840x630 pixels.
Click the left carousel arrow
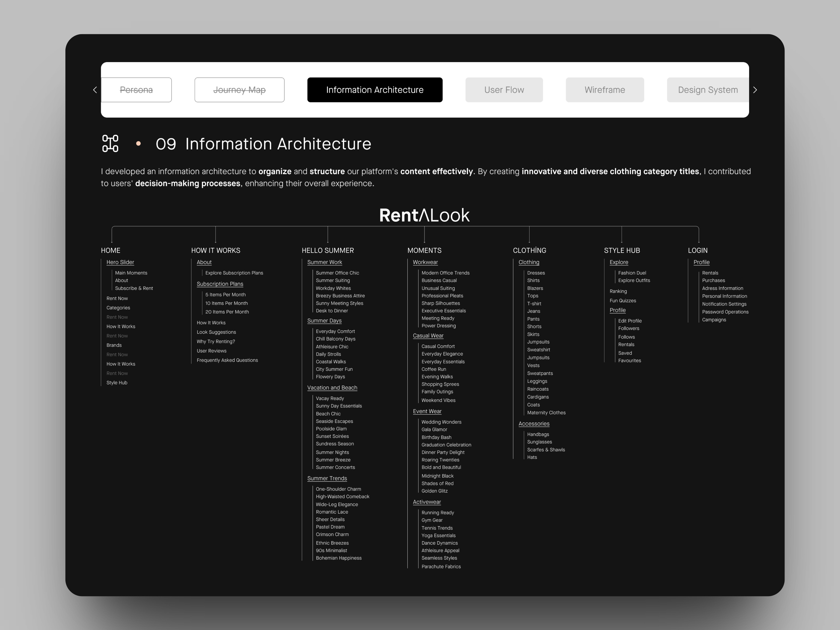[95, 90]
